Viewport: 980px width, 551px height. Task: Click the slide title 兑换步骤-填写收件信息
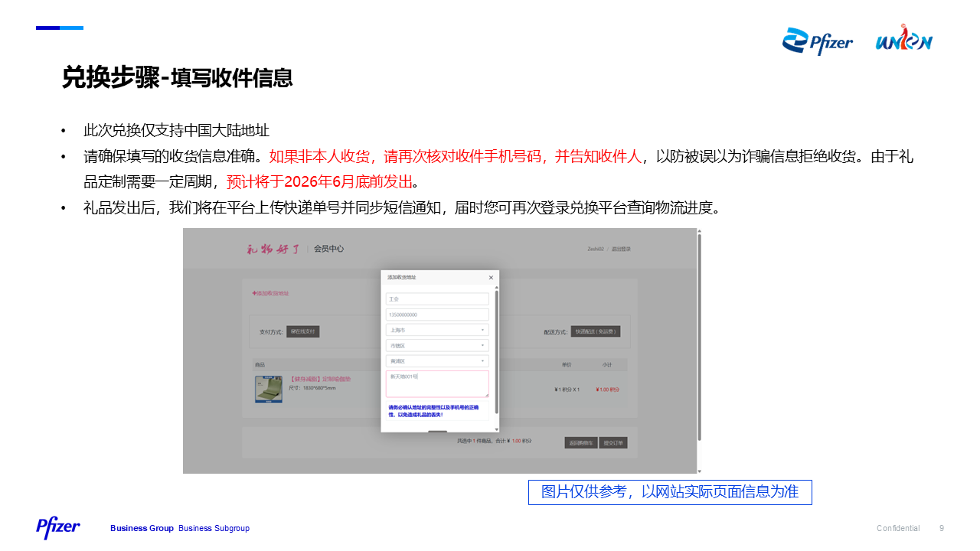click(x=177, y=78)
